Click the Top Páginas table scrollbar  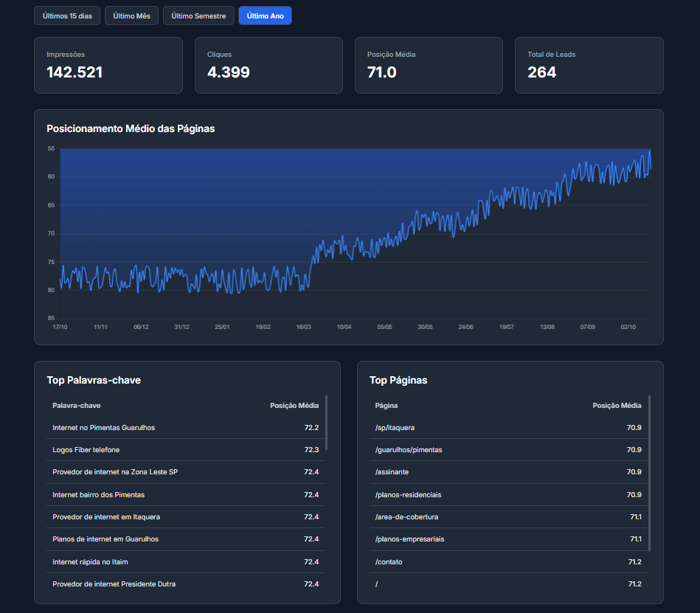point(649,472)
